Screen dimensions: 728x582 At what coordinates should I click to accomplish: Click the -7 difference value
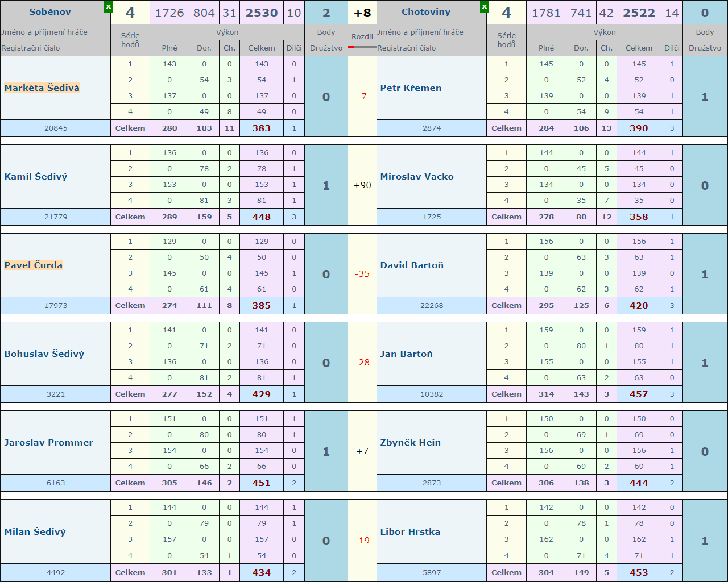click(x=362, y=97)
